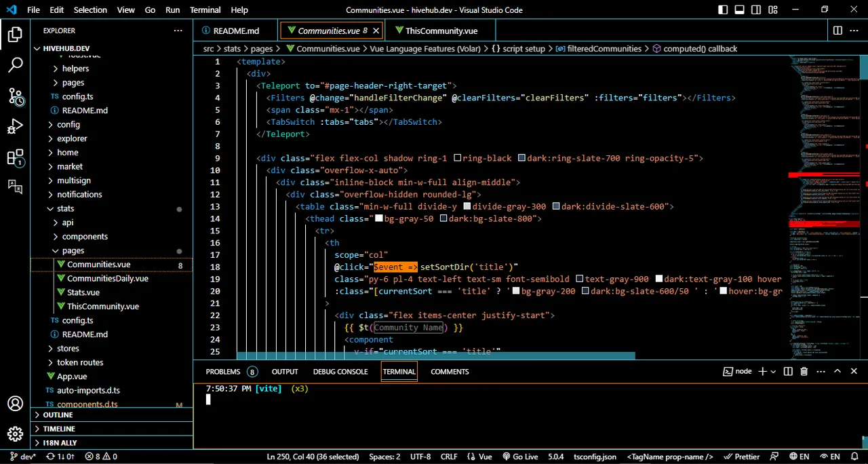Expand the components folder under stats
This screenshot has width=868, height=464.
(85, 236)
